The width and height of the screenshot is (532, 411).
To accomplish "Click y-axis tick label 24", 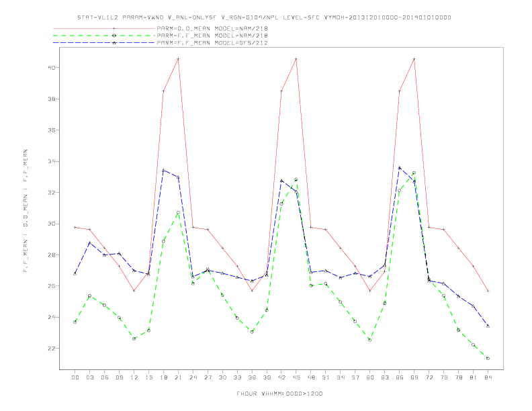I will (52, 317).
